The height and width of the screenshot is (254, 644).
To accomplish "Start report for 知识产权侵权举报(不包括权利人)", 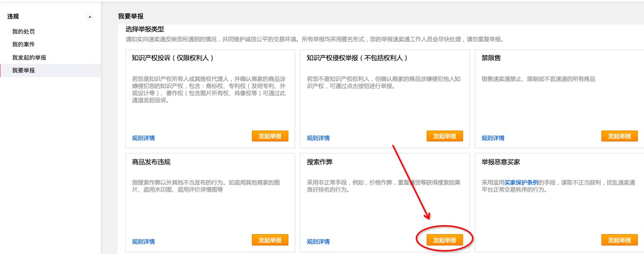I will pyautogui.click(x=445, y=136).
